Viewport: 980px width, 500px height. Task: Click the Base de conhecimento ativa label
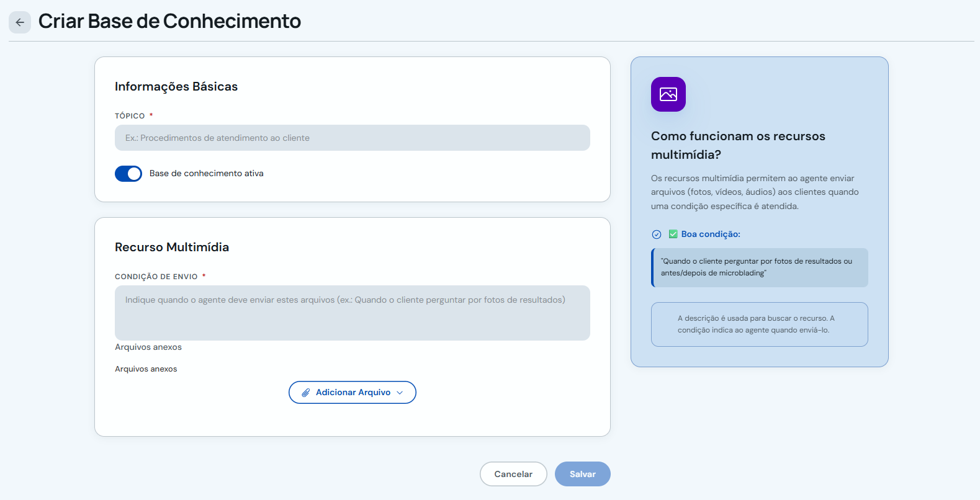pyautogui.click(x=207, y=174)
